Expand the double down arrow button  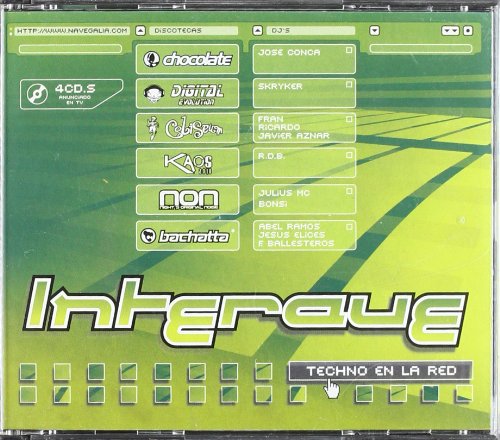pyautogui.click(x=450, y=31)
